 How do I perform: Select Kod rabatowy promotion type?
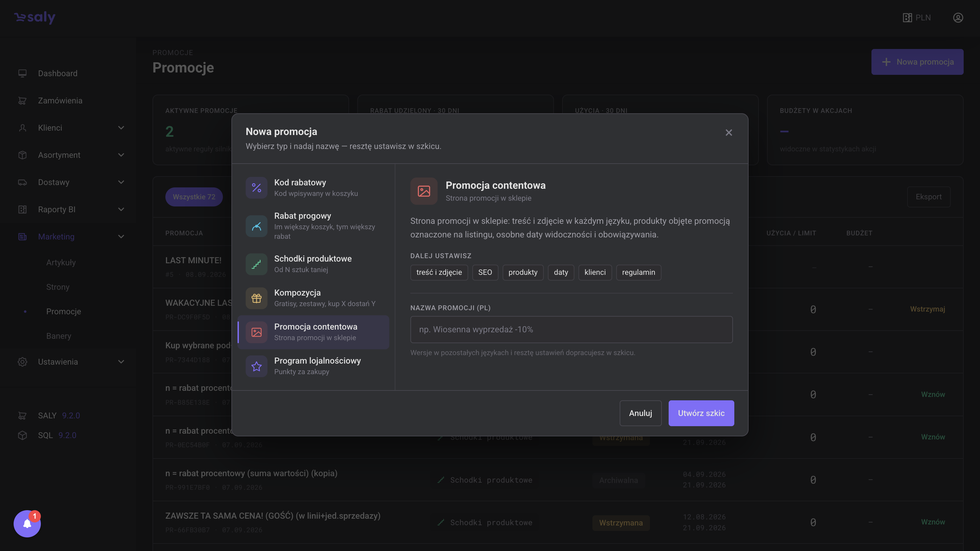[x=313, y=188]
